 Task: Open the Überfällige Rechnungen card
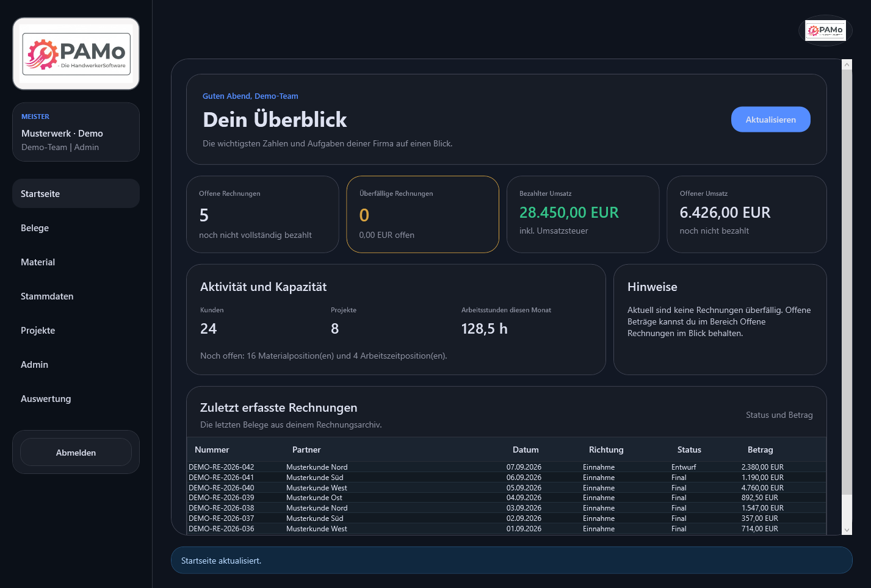pos(423,214)
